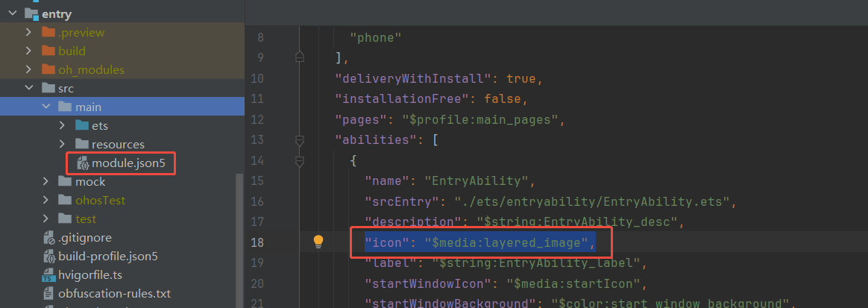Select the build folder in the tree
This screenshot has width=868, height=308.
click(72, 51)
